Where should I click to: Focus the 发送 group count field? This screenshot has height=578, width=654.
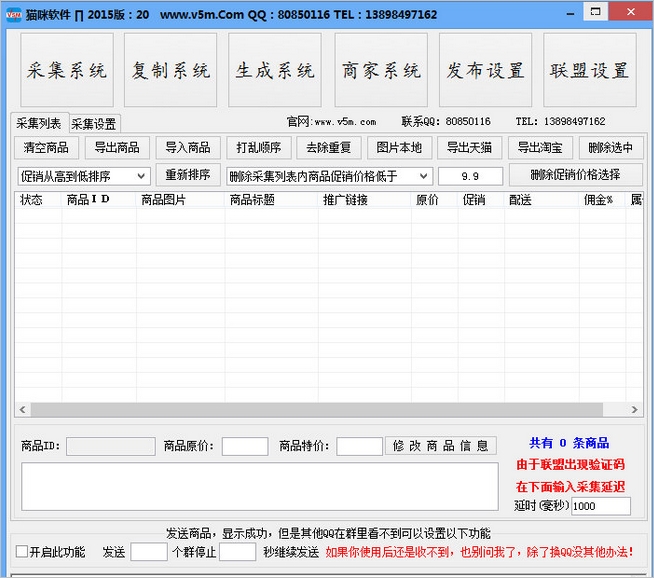[x=149, y=552]
